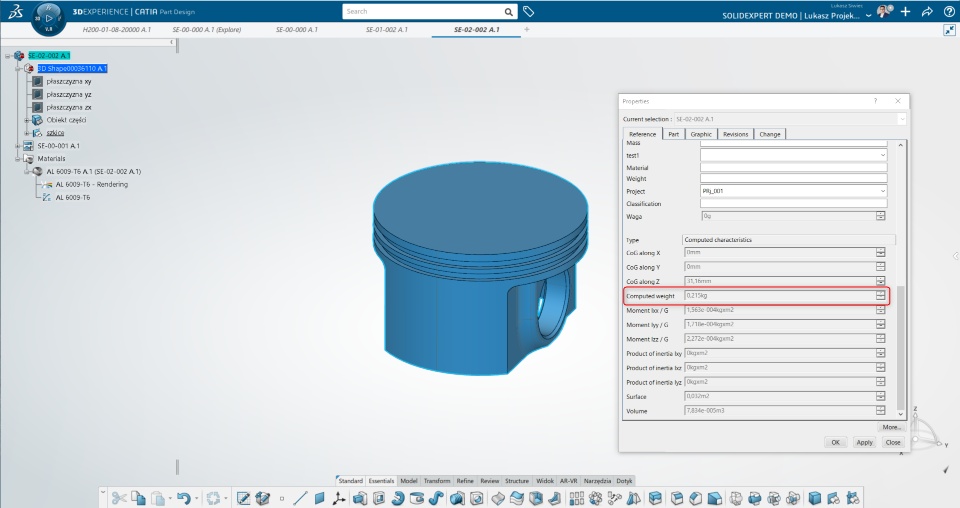960x508 pixels.
Task: Select the Rectangular Pattern tool
Action: point(576,498)
